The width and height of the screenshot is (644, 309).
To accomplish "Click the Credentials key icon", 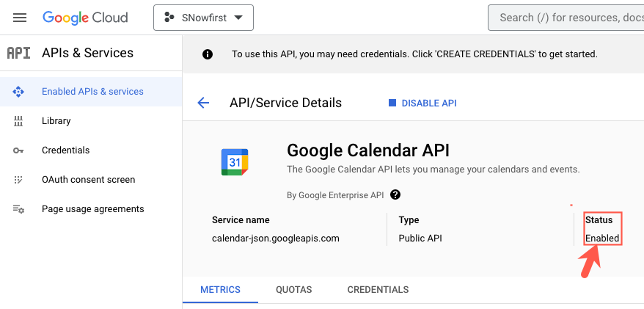I will [x=18, y=150].
